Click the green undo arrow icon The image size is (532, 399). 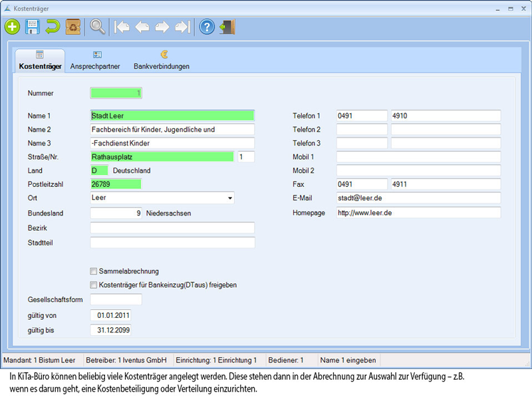pos(53,27)
